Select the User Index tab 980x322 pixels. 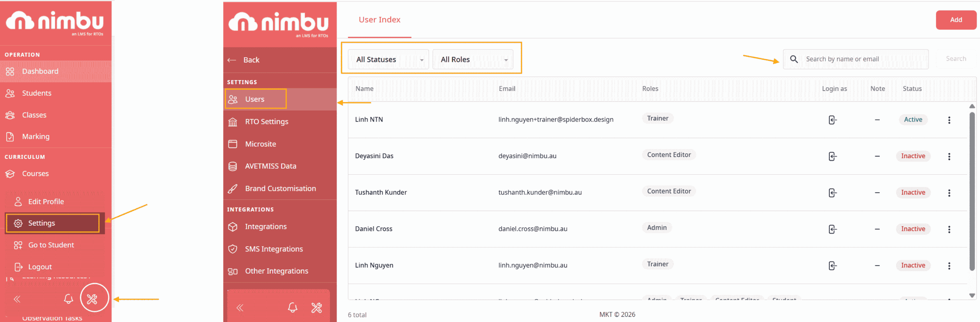[379, 20]
